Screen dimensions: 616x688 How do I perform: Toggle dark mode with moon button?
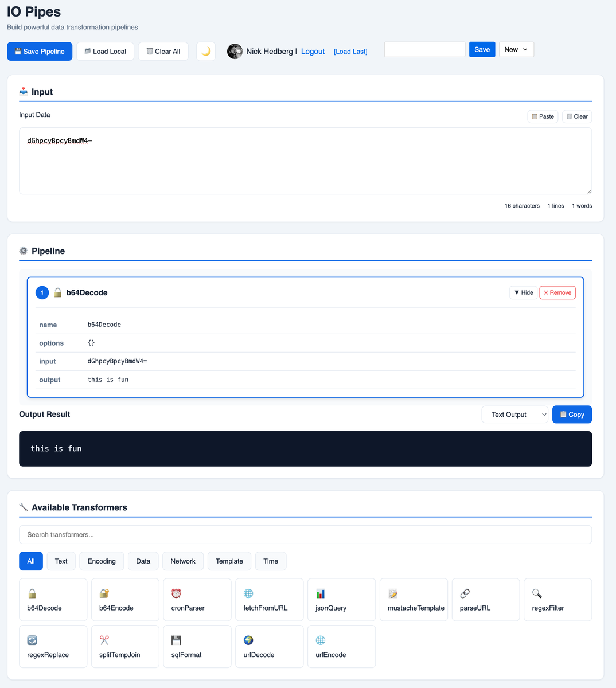point(206,52)
